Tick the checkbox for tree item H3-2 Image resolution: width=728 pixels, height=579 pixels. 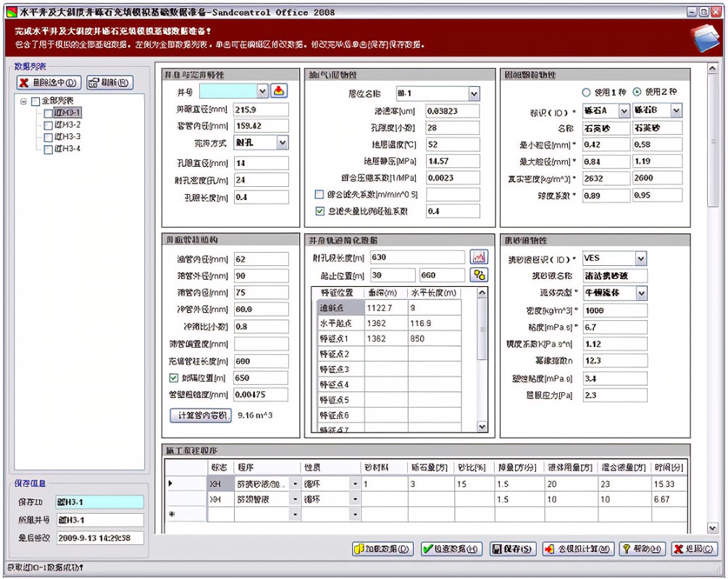point(48,125)
